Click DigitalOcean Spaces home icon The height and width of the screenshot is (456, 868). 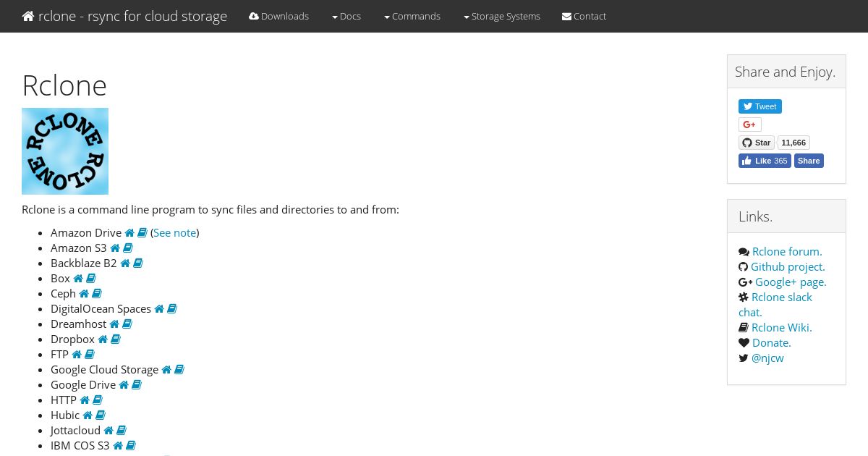click(x=159, y=309)
